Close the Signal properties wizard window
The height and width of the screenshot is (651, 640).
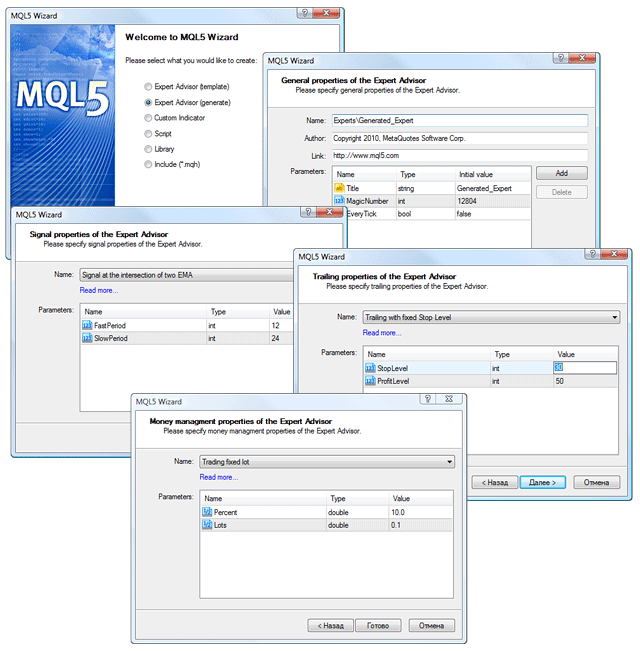tap(329, 212)
